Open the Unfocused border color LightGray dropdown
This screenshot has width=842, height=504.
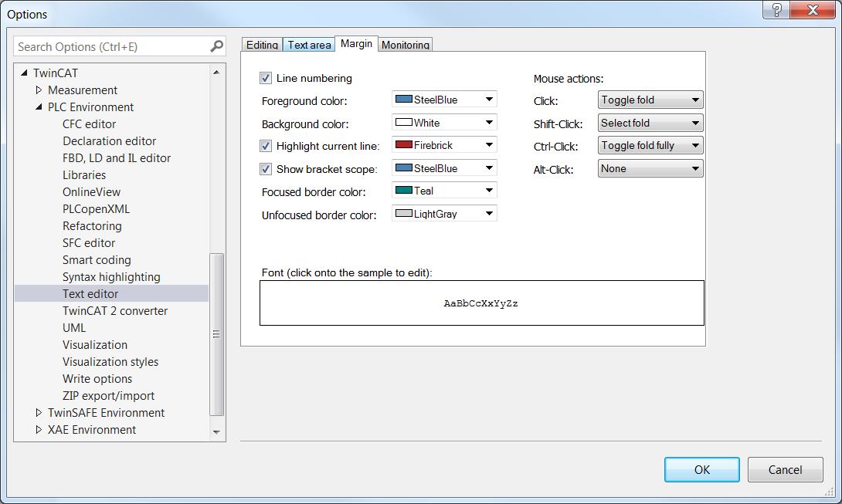[444, 214]
